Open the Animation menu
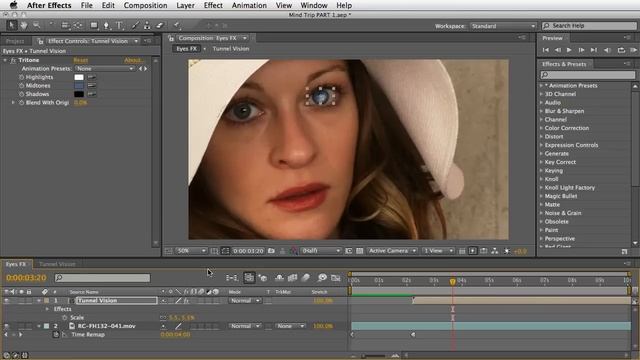This screenshot has height=360, width=640. [249, 5]
